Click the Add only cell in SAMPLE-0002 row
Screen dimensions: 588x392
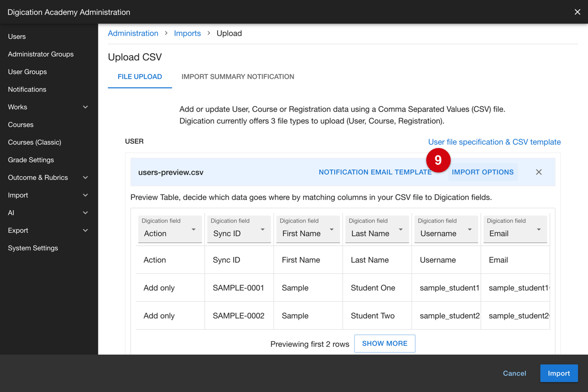(x=170, y=316)
